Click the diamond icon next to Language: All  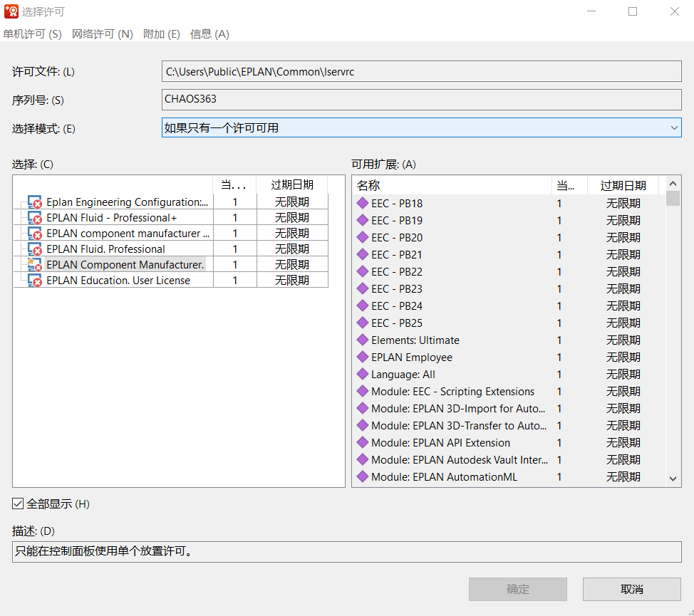(362, 375)
